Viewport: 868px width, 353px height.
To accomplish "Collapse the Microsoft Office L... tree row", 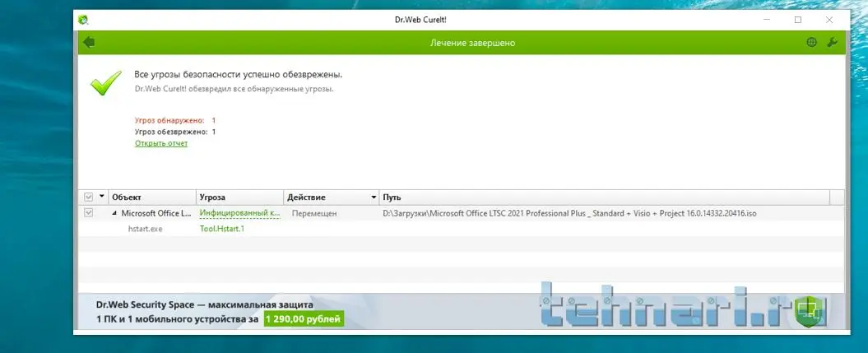I will (115, 213).
